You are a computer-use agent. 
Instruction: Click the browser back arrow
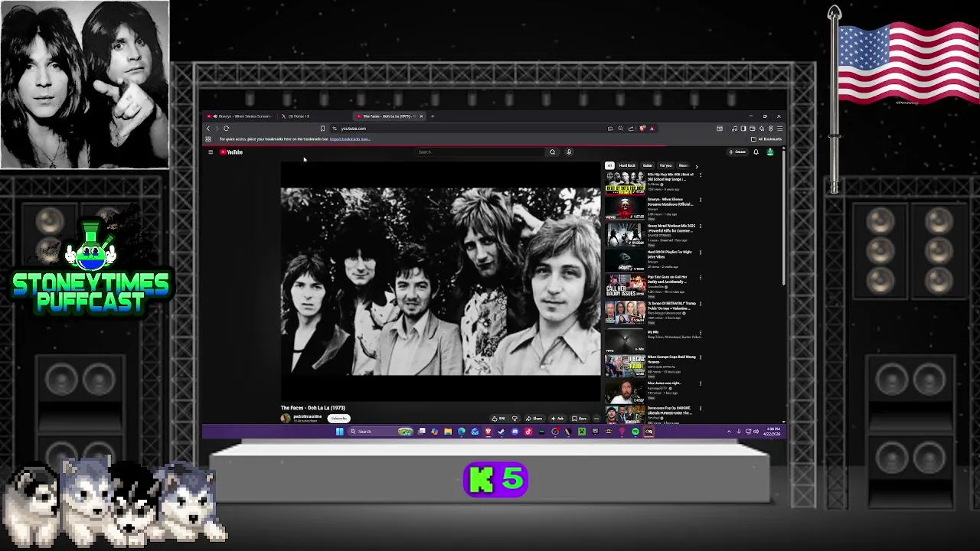click(208, 129)
